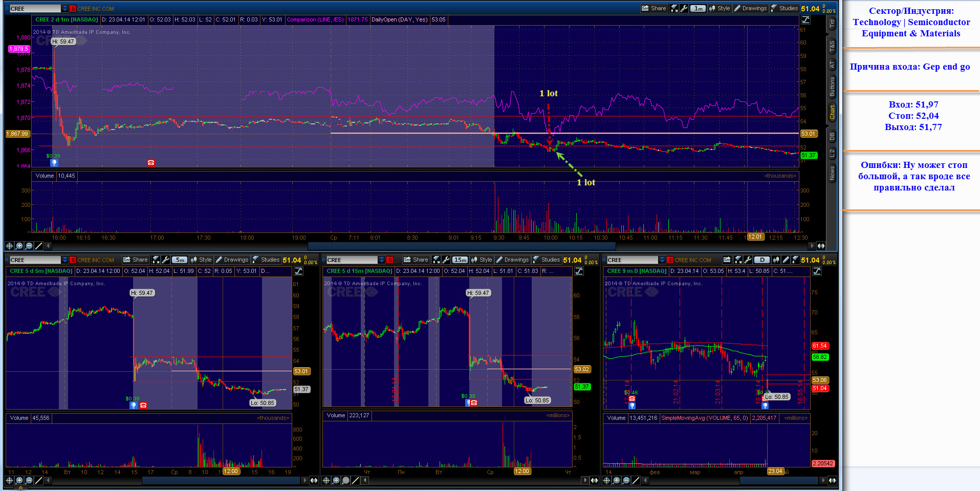The height and width of the screenshot is (491, 980).
Task: Expand symbol dropdown in 5m chart
Action: 64,260
